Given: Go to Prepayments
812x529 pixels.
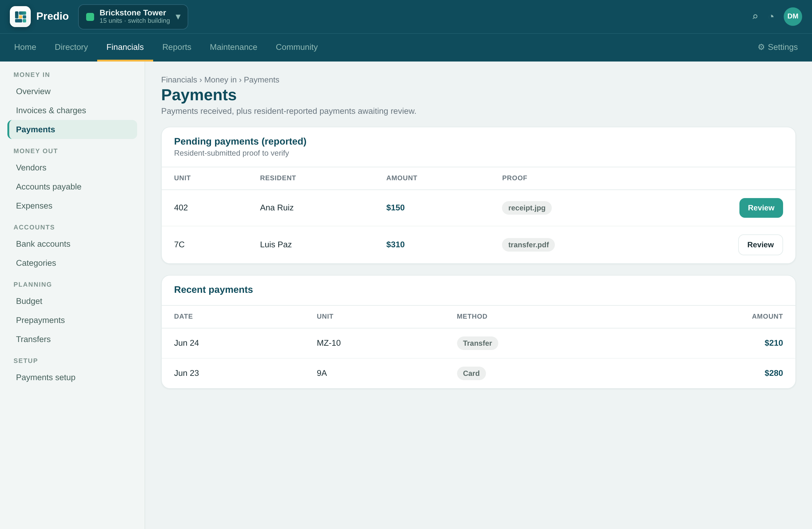Looking at the screenshot, I should pos(72,320).
